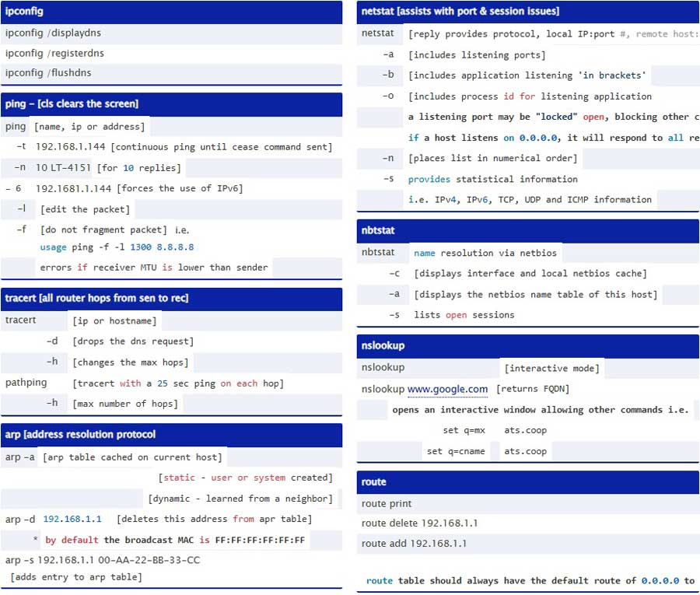Click '[tracert with a 25 sec ping on each hop]'
The width and height of the screenshot is (700, 595).
point(178,383)
